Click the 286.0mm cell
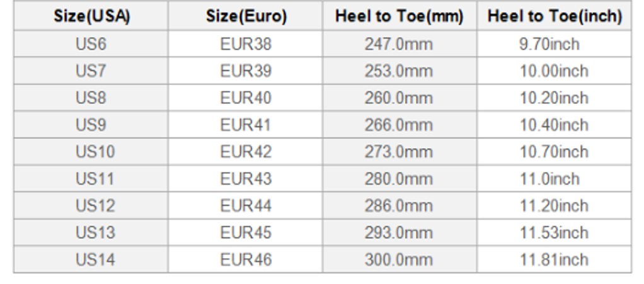 coord(399,206)
